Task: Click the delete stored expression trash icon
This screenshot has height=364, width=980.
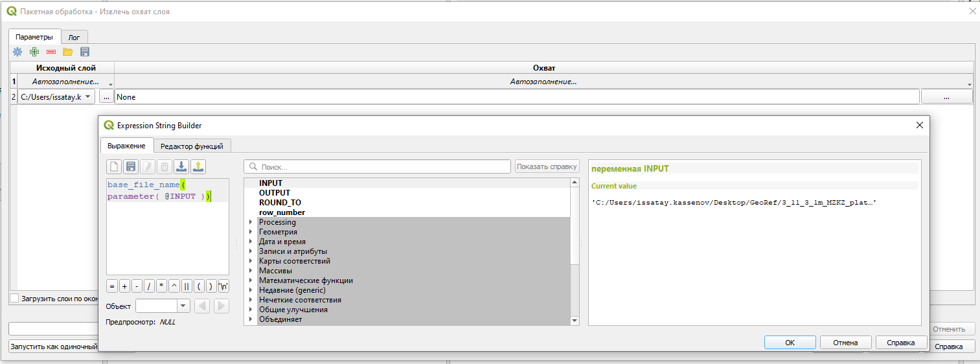Action: pyautogui.click(x=165, y=167)
